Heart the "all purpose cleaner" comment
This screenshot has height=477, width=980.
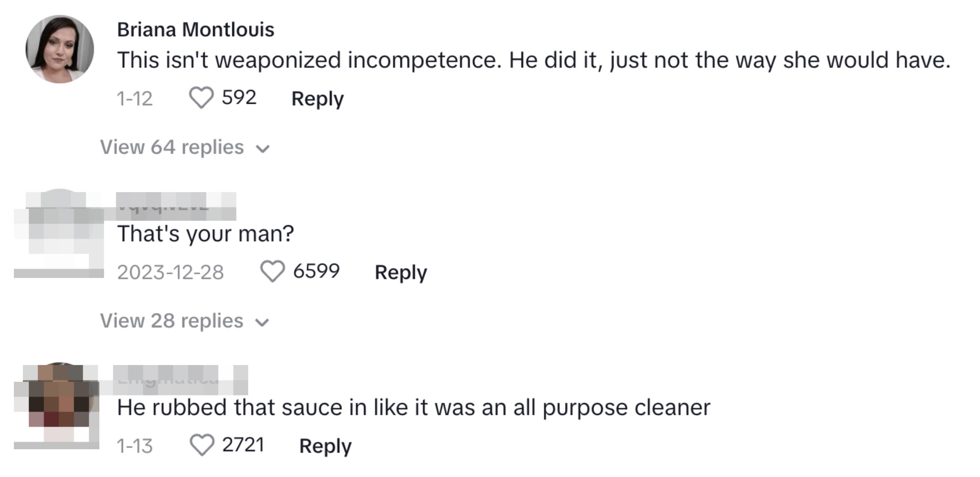(x=202, y=445)
